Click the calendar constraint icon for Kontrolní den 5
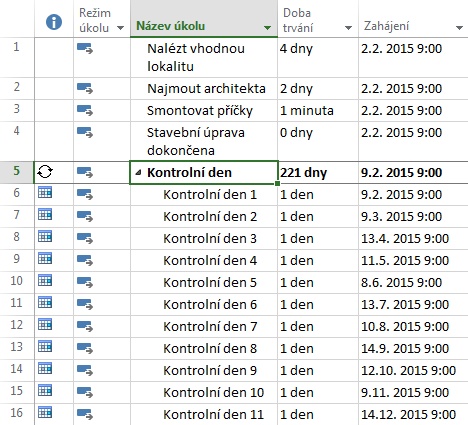Screen dimensions: 468x425 [45, 280]
